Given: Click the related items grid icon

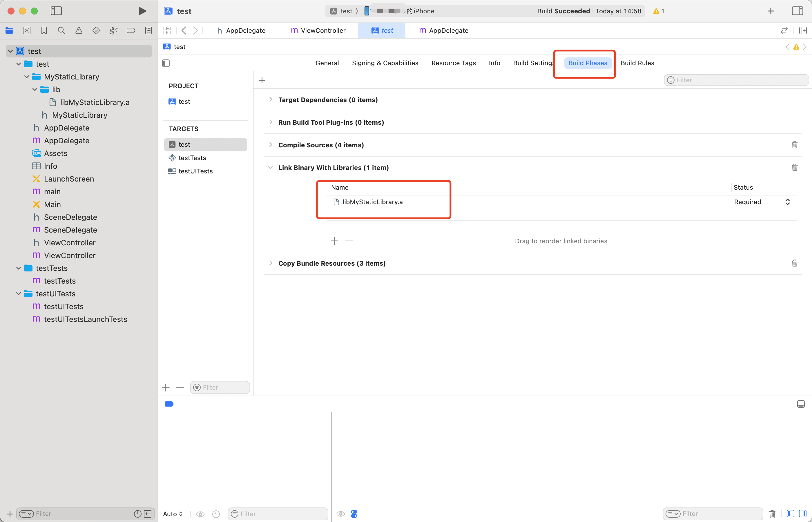Looking at the screenshot, I should point(167,30).
